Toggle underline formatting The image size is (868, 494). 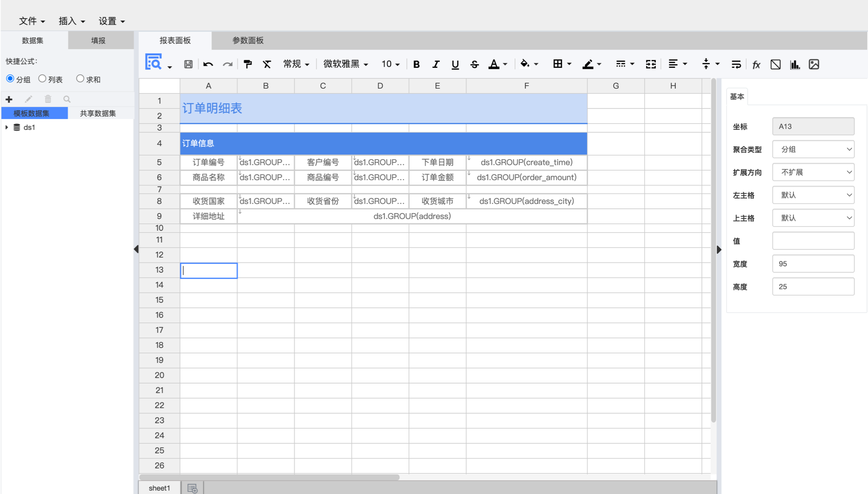click(x=455, y=64)
